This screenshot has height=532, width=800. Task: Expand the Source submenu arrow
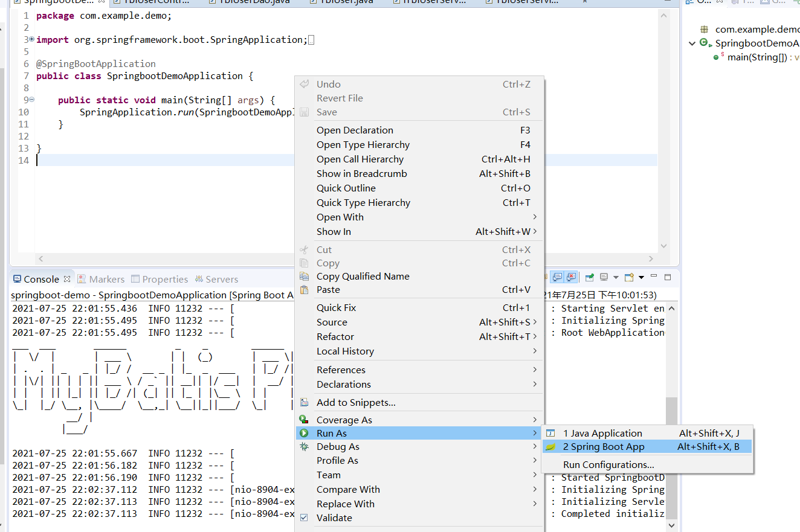535,322
